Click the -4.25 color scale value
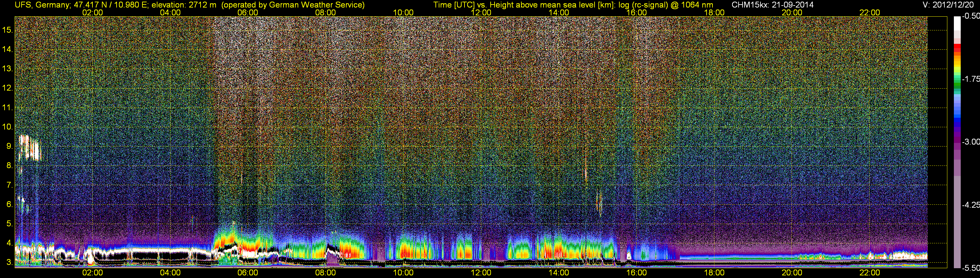This screenshot has width=980, height=278. pos(971,205)
